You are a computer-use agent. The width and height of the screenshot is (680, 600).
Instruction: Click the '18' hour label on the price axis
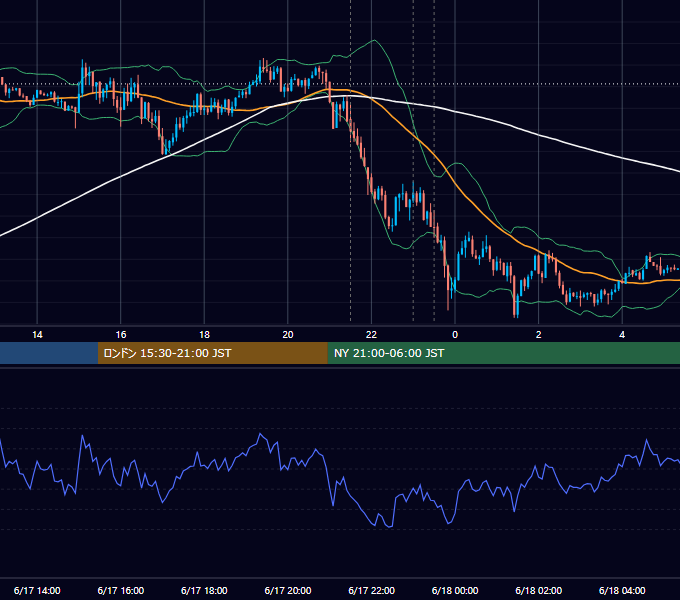click(x=204, y=335)
